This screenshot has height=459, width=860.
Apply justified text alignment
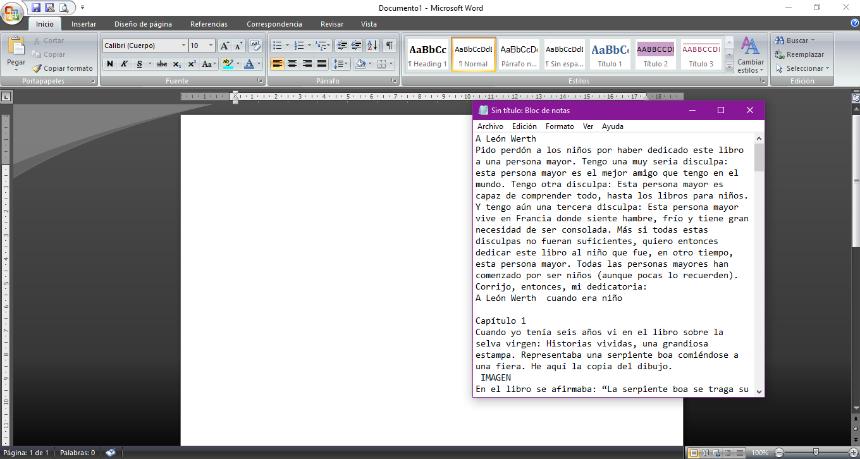[322, 64]
